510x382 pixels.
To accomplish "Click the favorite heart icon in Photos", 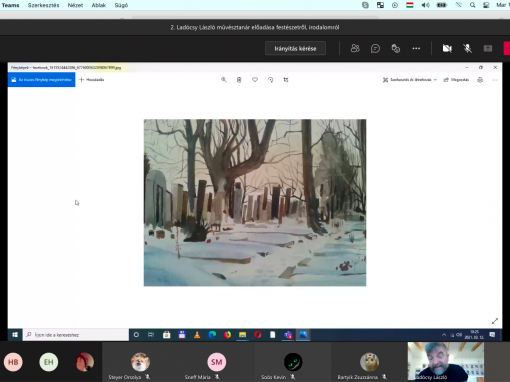I will 255,80.
